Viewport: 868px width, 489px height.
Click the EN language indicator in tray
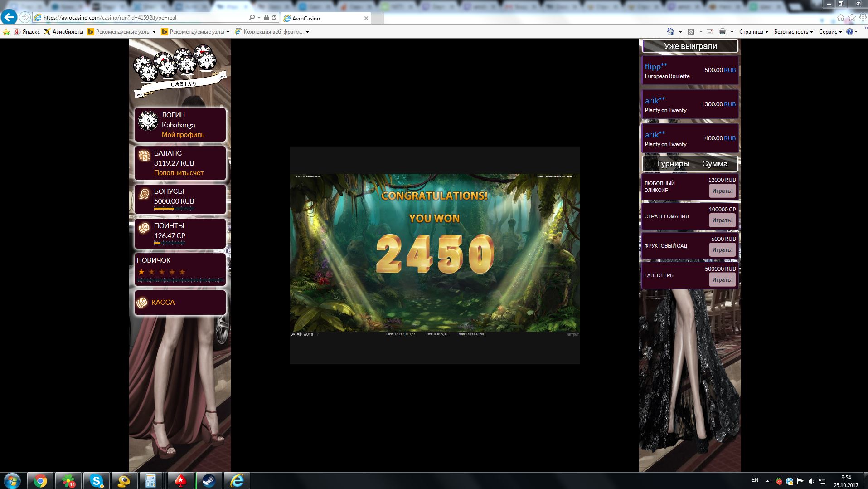click(x=755, y=480)
